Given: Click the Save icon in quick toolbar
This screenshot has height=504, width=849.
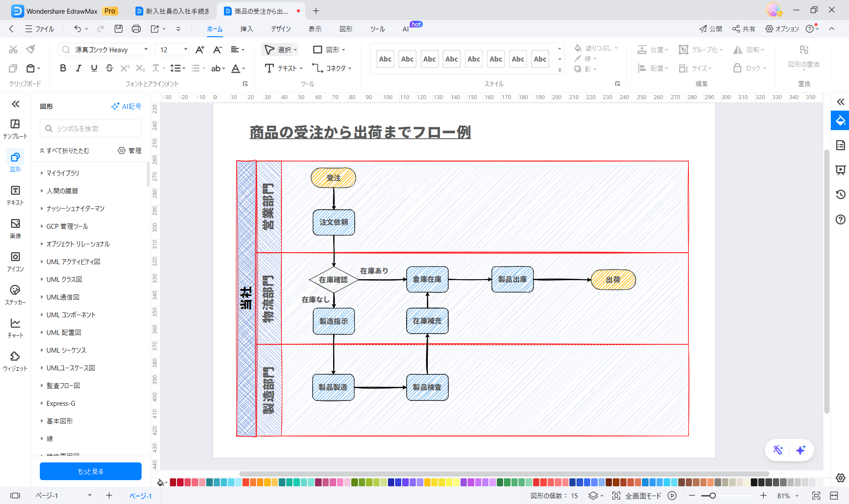Looking at the screenshot, I should pyautogui.click(x=118, y=29).
